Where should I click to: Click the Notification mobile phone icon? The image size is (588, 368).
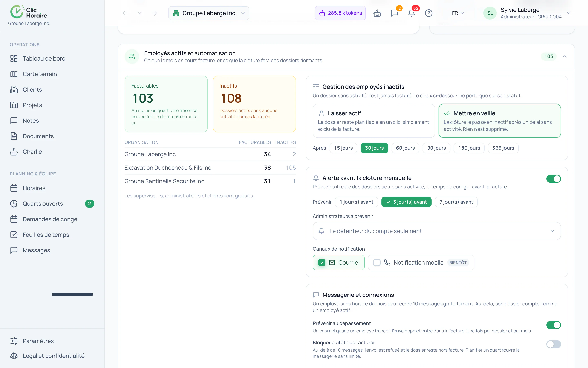point(387,263)
